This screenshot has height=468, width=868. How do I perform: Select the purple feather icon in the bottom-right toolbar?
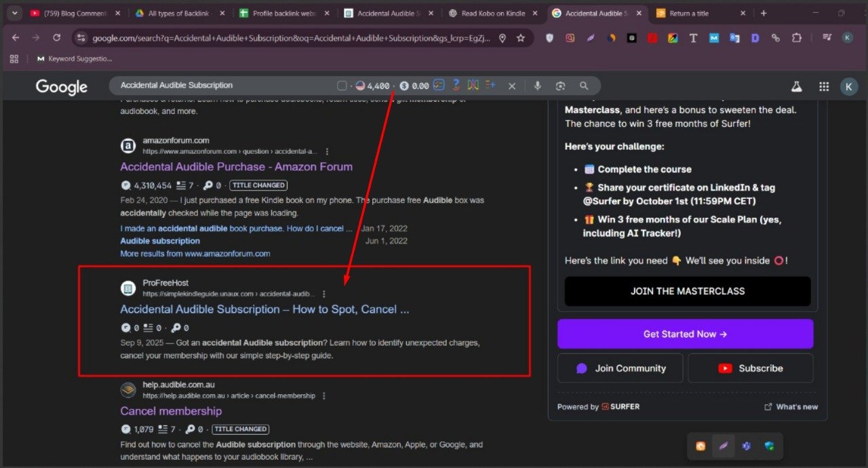pos(724,446)
